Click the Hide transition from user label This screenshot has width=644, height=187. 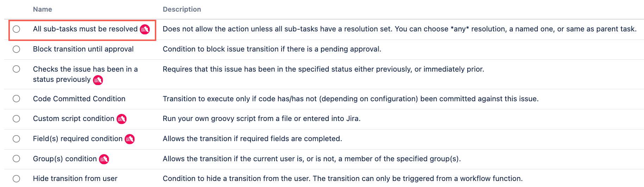(75, 179)
